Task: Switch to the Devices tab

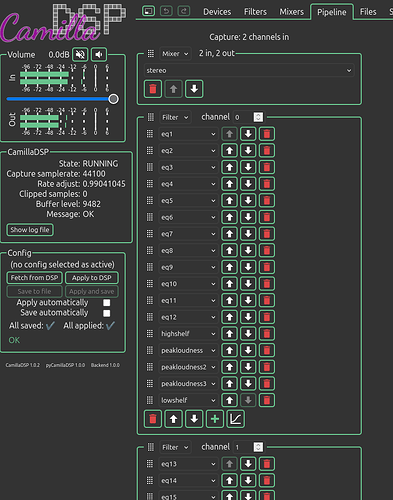Action: 217,12
